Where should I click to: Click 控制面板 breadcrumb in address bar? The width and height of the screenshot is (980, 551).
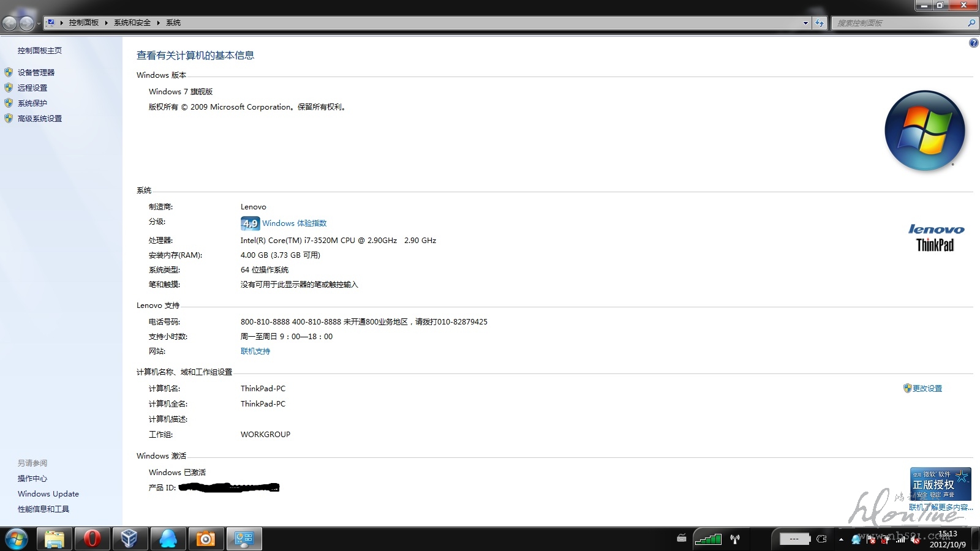coord(83,23)
